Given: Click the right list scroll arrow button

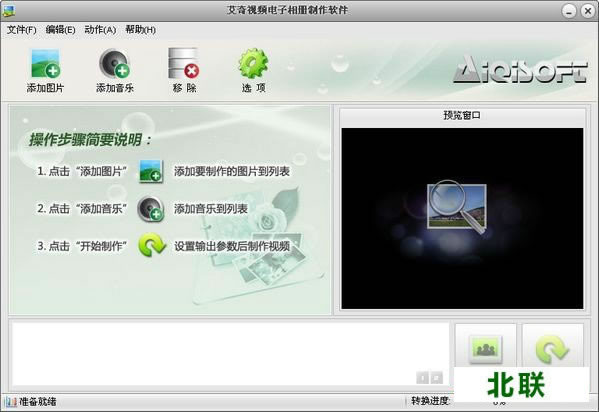Looking at the screenshot, I should click(437, 378).
